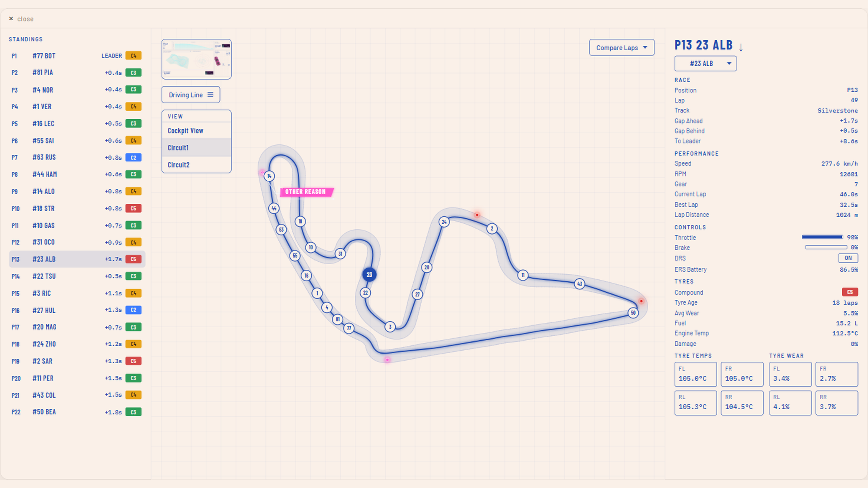This screenshot has width=868, height=488.
Task: Click car 24 marker on the circuit
Action: (444, 222)
